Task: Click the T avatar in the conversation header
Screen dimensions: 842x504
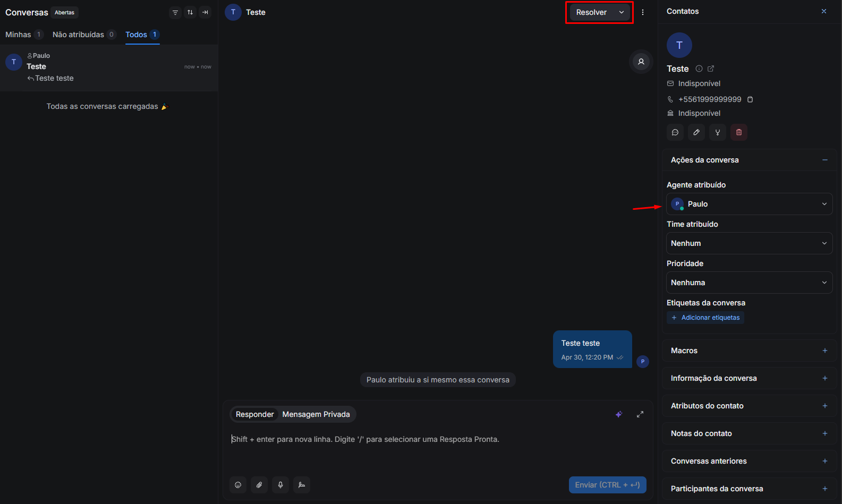Action: tap(233, 12)
